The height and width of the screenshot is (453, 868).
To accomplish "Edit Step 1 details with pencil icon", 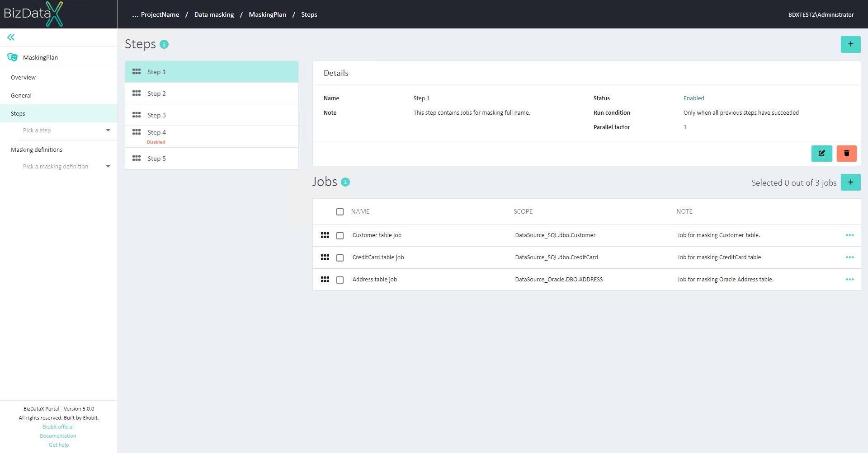I will (821, 153).
